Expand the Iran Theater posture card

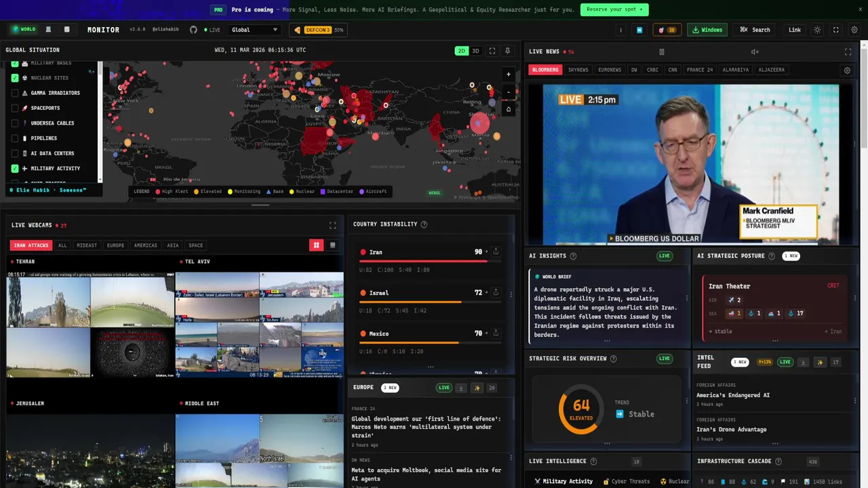click(775, 341)
